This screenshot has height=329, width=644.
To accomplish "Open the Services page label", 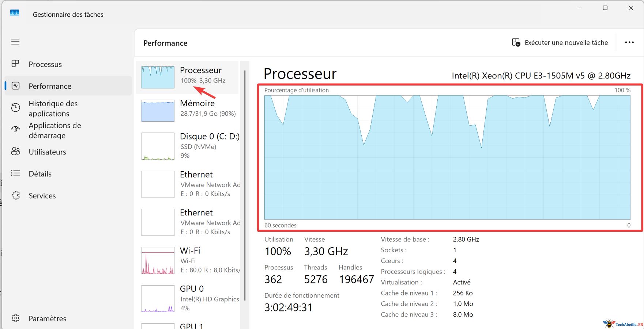I will coord(42,196).
